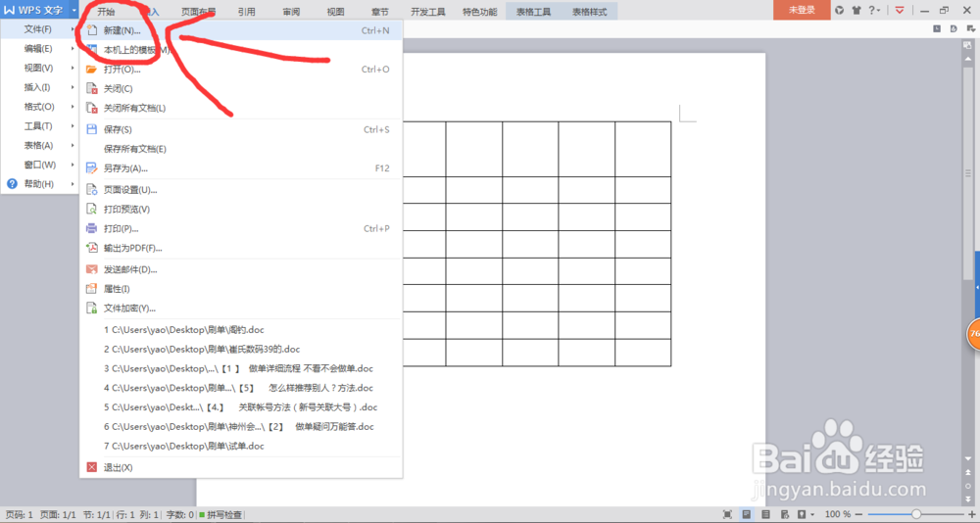Click the 100 % zoom level label

[x=838, y=514]
